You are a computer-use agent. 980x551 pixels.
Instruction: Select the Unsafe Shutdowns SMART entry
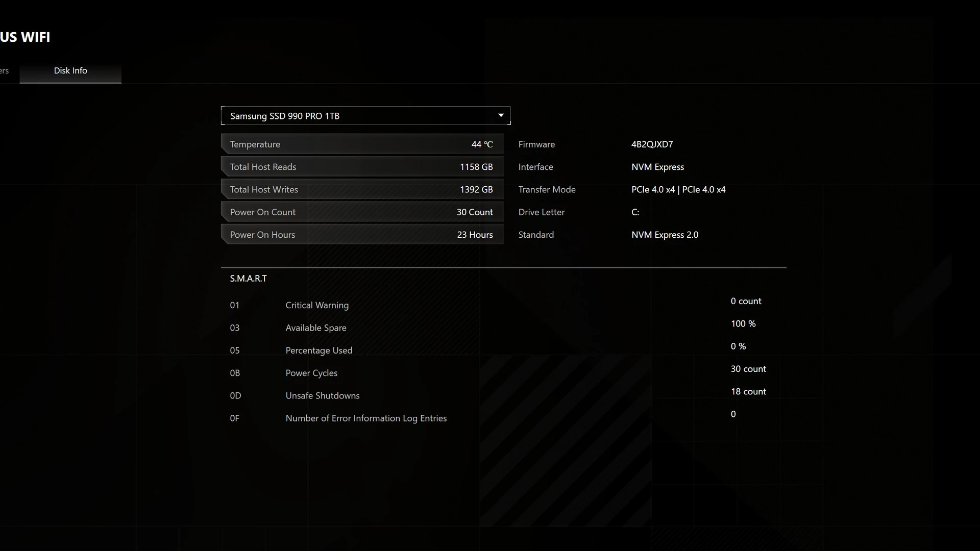click(x=322, y=396)
